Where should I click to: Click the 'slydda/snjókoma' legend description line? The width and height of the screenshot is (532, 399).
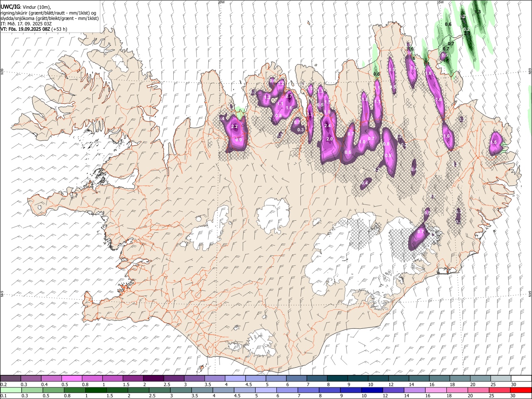click(49, 18)
